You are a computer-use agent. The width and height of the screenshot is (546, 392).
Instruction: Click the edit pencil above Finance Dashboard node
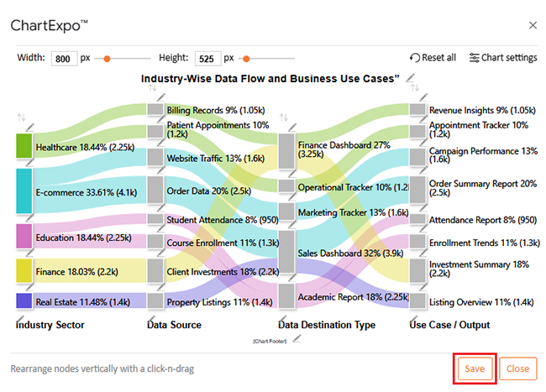click(x=292, y=127)
